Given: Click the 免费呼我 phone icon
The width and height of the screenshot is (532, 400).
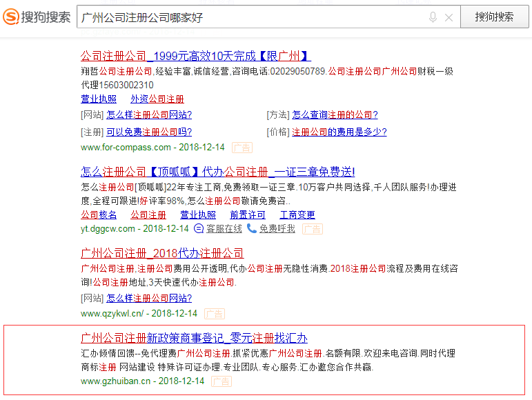Looking at the screenshot, I should click(x=251, y=229).
